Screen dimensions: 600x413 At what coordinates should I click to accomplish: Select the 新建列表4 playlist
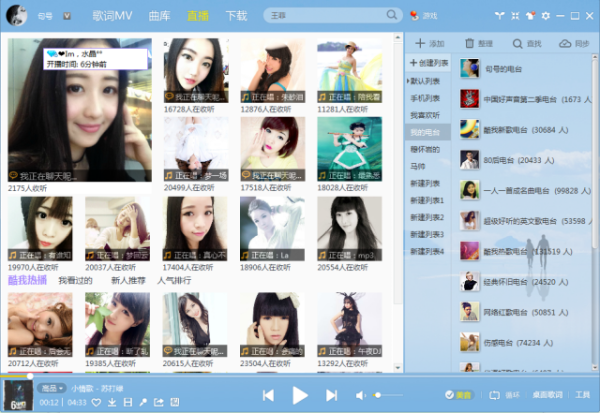click(x=427, y=251)
